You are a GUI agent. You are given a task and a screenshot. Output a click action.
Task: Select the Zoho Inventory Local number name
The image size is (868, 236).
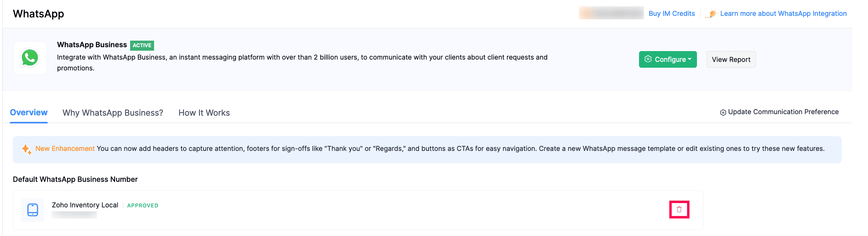click(85, 205)
